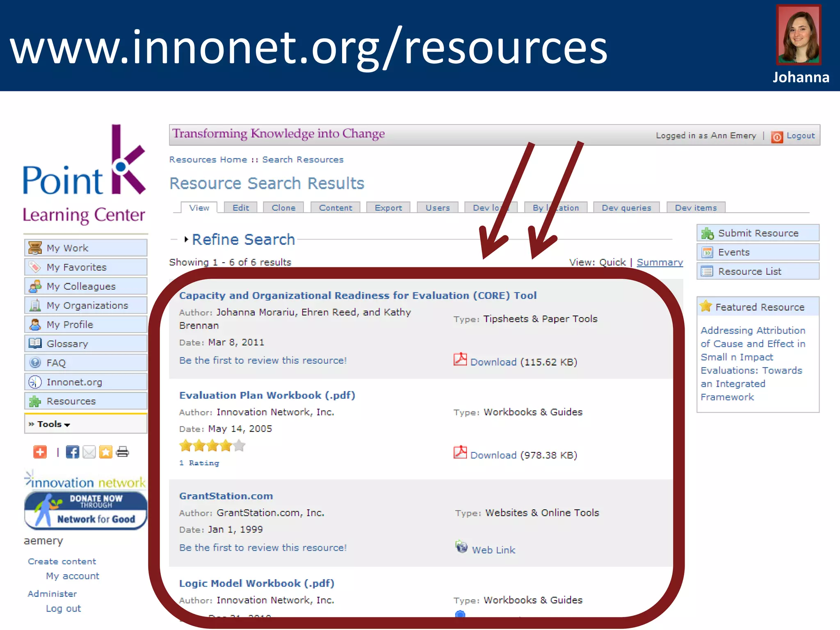Click the Featured Resource star icon
This screenshot has height=630, width=840.
click(x=706, y=306)
